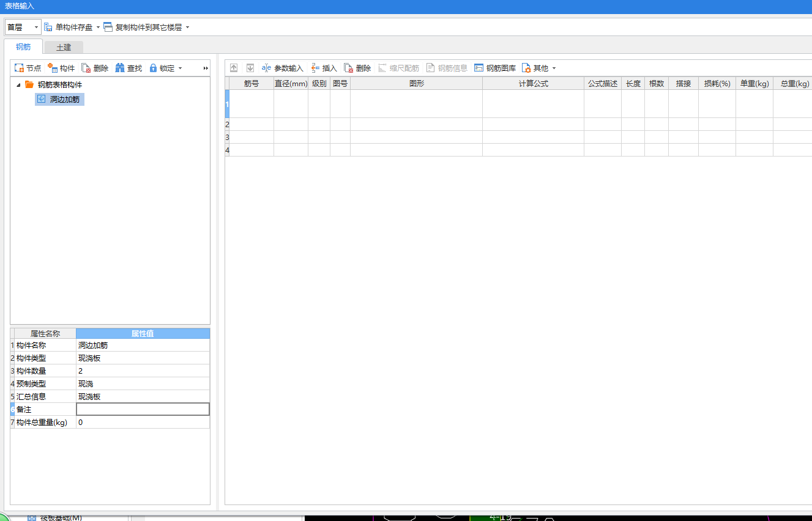Edit the 构件数量 value 2

point(143,371)
